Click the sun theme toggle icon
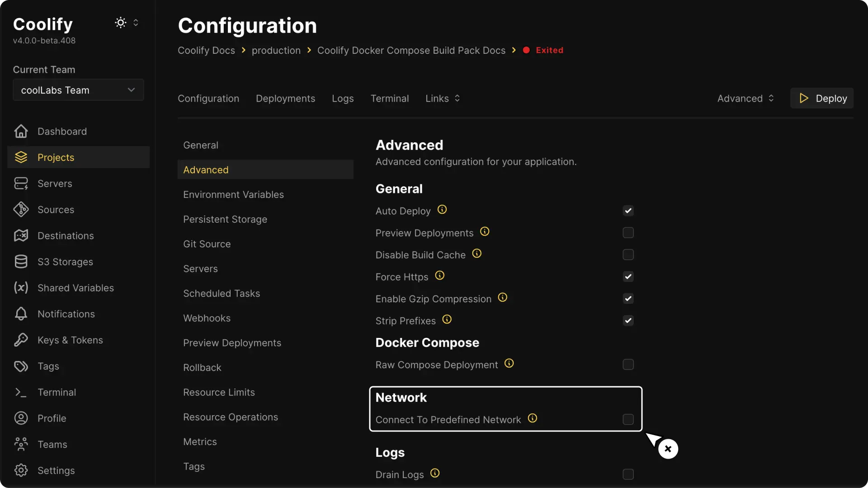 tap(120, 23)
